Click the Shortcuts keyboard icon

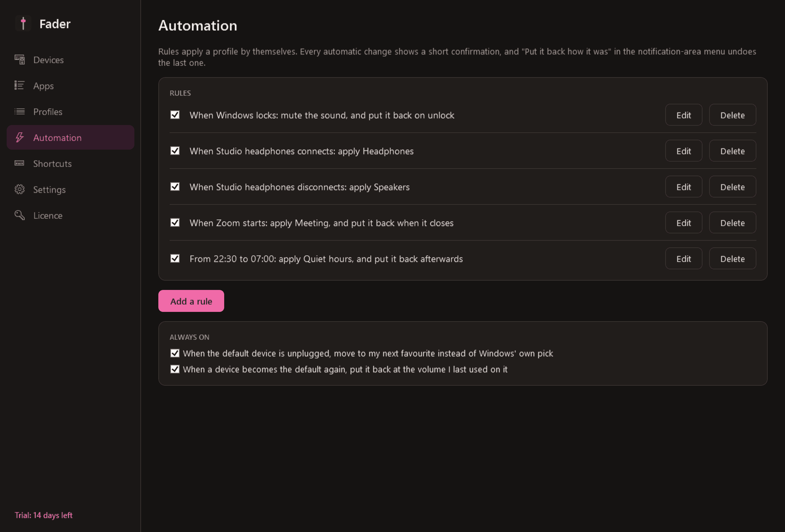coord(20,163)
